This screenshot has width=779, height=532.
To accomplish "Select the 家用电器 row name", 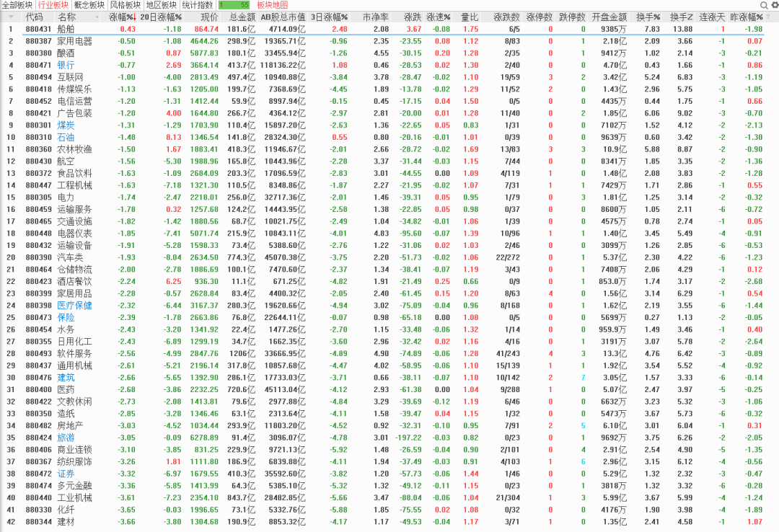I will 74,41.
